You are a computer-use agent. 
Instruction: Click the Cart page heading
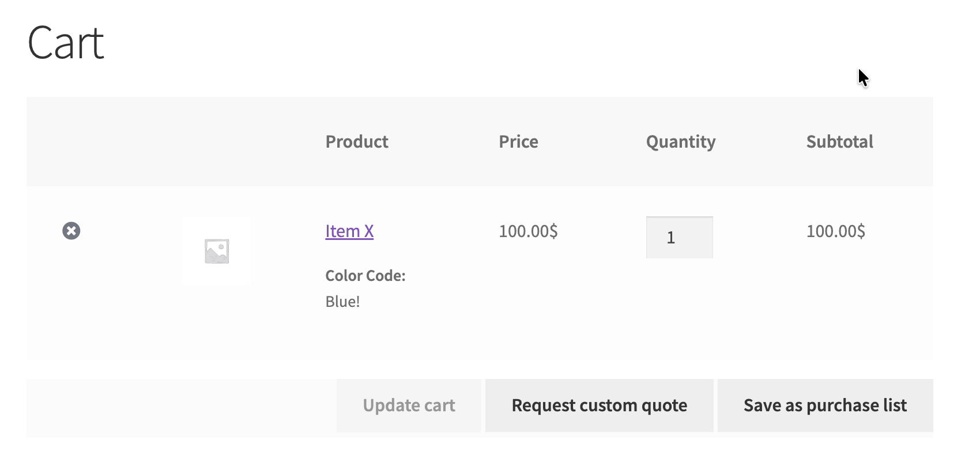click(x=66, y=43)
